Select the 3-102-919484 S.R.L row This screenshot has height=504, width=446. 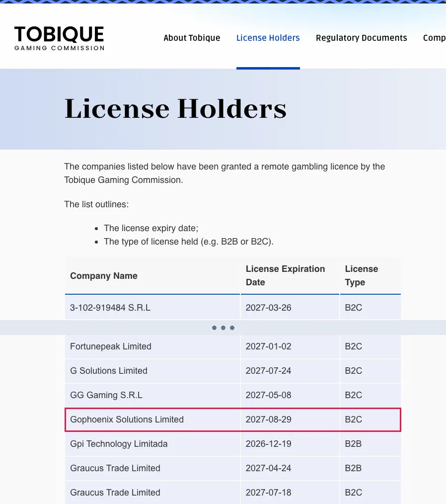[233, 308]
